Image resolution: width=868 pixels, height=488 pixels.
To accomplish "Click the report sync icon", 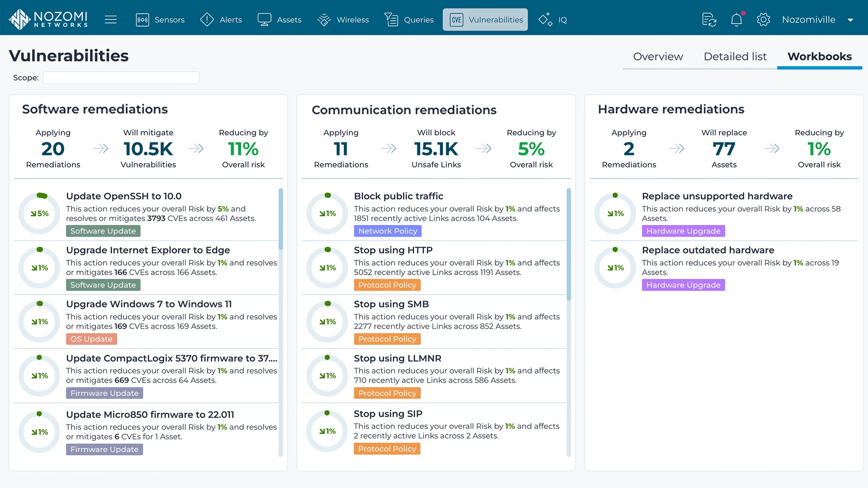I will coord(709,19).
